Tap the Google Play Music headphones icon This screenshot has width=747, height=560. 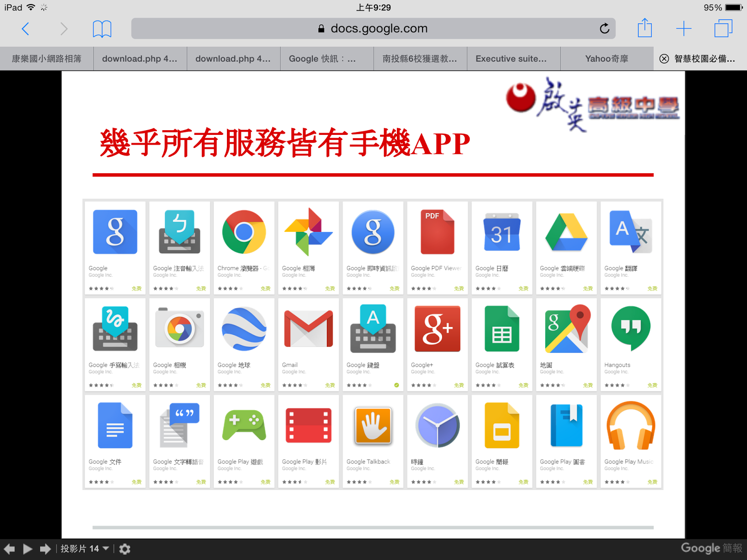631,425
